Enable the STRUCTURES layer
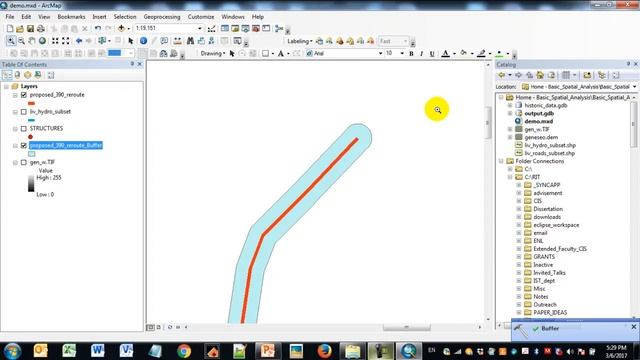This screenshot has height=360, width=640. [x=24, y=129]
